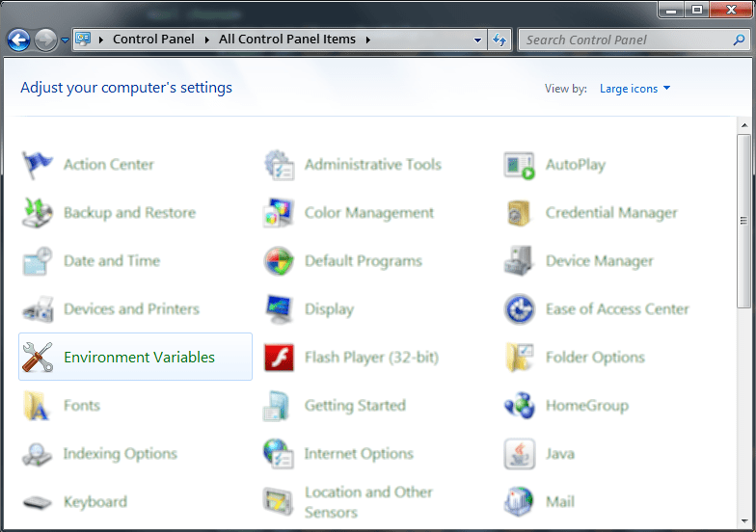The image size is (756, 532).
Task: Click the Back navigation button
Action: 19,40
